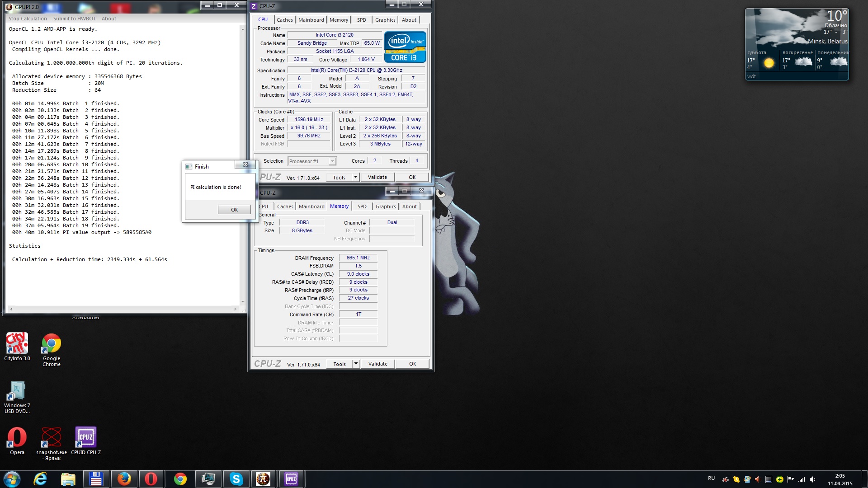
Task: Expand Tools dropdown arrow in upper CPU-Z
Action: (x=355, y=178)
